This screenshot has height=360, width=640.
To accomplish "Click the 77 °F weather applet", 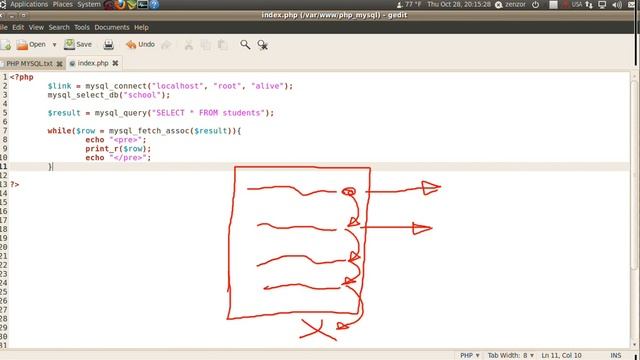I will point(409,4).
